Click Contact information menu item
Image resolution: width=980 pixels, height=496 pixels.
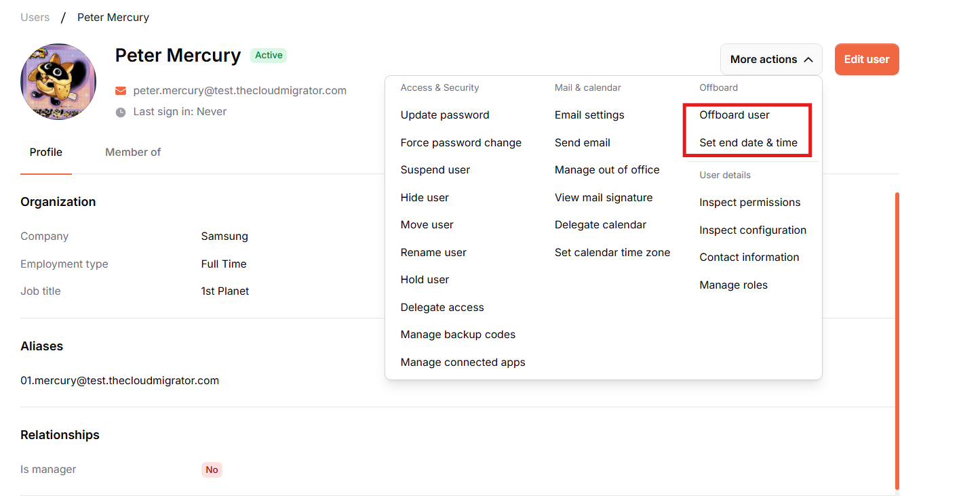tap(749, 257)
